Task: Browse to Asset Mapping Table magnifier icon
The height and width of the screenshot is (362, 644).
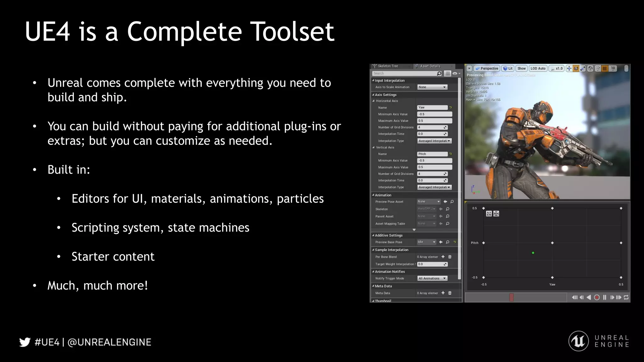Action: (447, 224)
